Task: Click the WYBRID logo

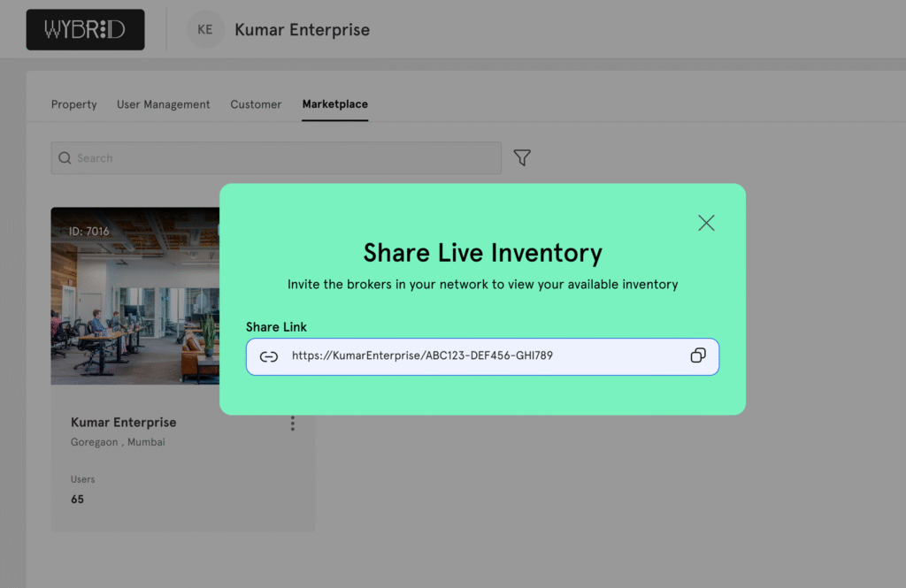Action: click(86, 29)
